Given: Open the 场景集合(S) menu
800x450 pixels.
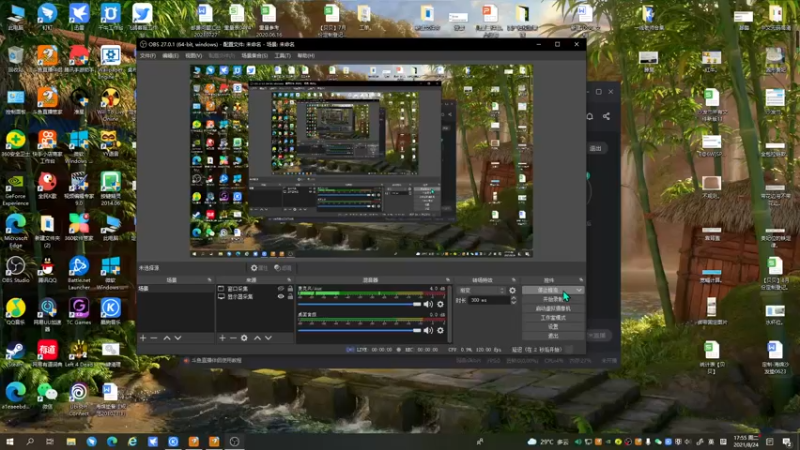Looking at the screenshot, I should click(x=254, y=56).
